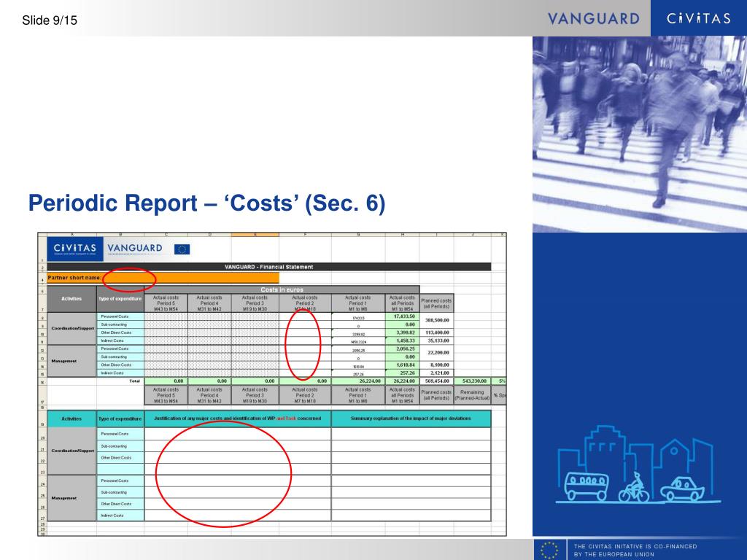The width and height of the screenshot is (747, 560).
Task: Select the 113,400.00 planned cost cell
Action: pyautogui.click(x=436, y=332)
